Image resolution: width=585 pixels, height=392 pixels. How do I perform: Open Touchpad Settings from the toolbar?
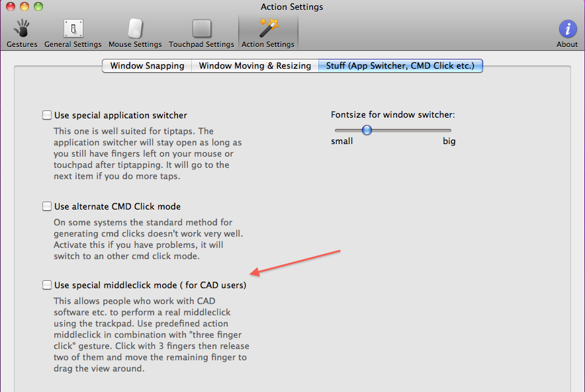point(201,29)
